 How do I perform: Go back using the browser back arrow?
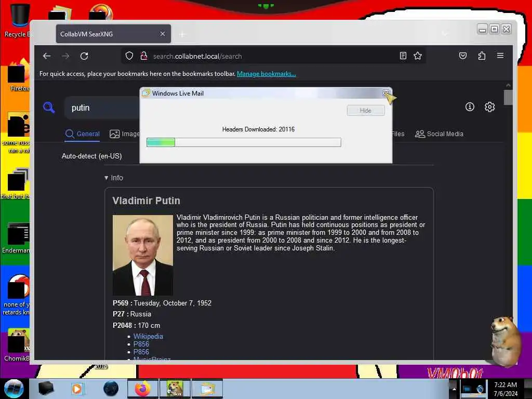47,56
